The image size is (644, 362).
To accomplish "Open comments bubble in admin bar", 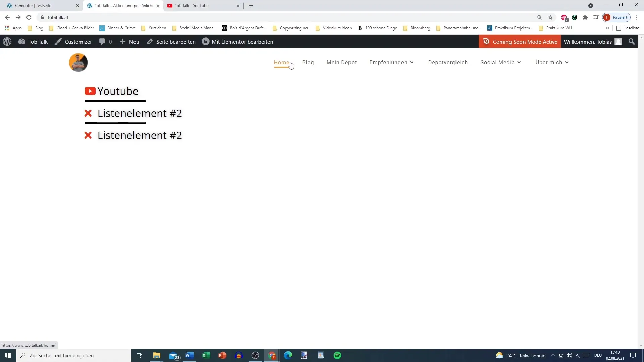I will coord(105,42).
